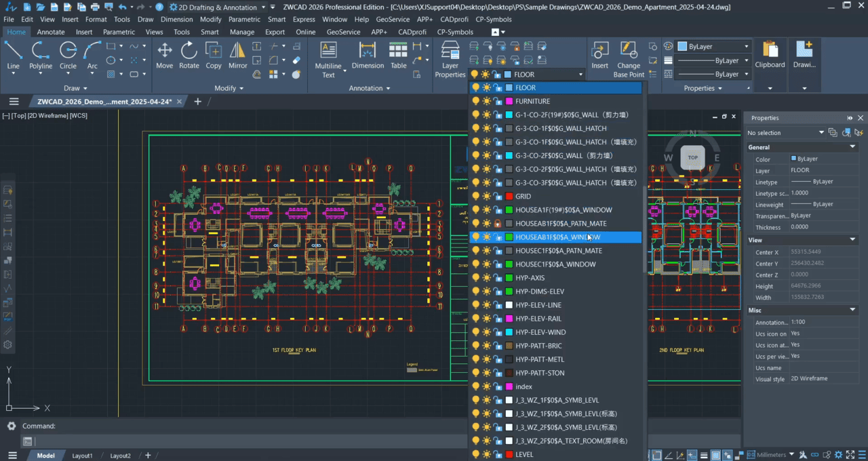Toggle lightbulb visibility for GRID layer
Screen dimensions: 868x461
(x=475, y=197)
